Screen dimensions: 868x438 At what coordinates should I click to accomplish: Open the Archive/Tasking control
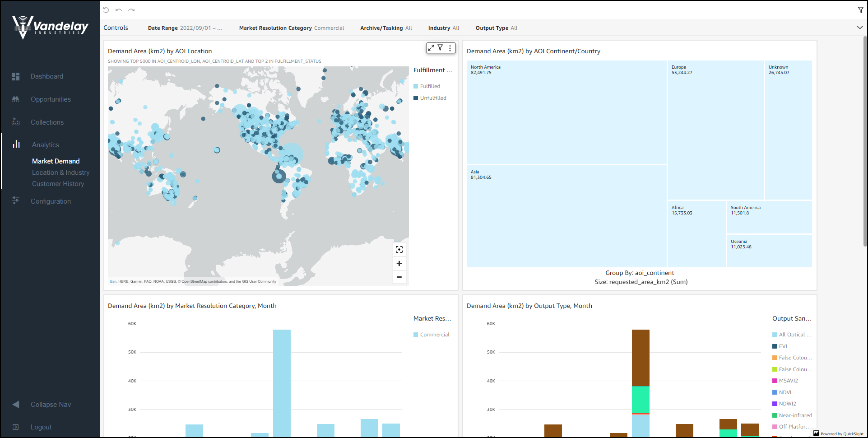(386, 28)
